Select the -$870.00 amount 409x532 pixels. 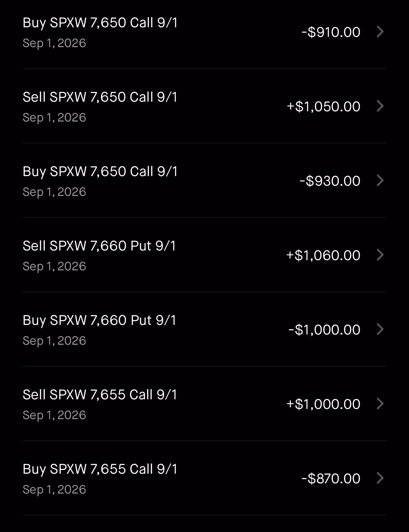click(331, 479)
